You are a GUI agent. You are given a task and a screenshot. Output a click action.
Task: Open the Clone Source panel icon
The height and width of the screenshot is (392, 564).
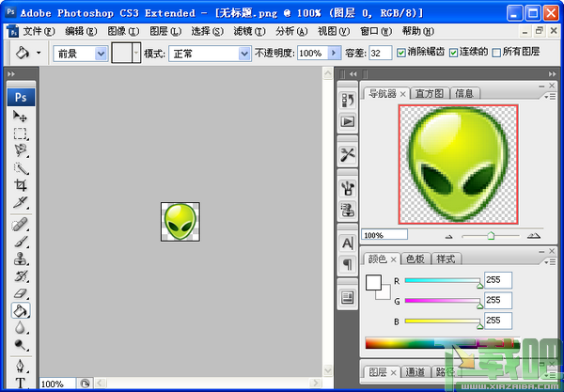(348, 210)
